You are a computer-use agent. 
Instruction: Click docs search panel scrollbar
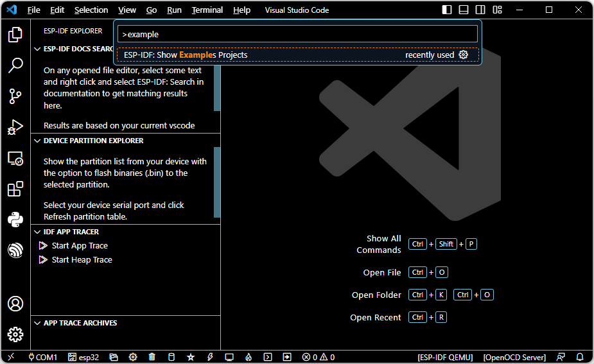click(217, 88)
